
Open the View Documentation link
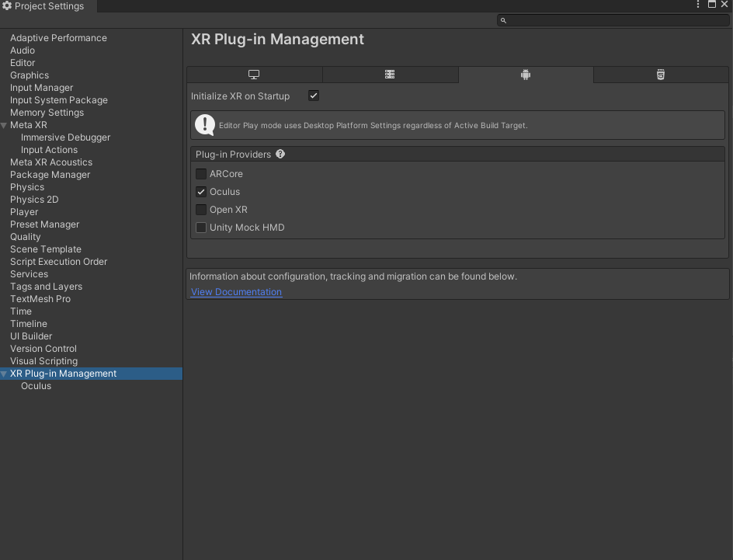coord(236,292)
